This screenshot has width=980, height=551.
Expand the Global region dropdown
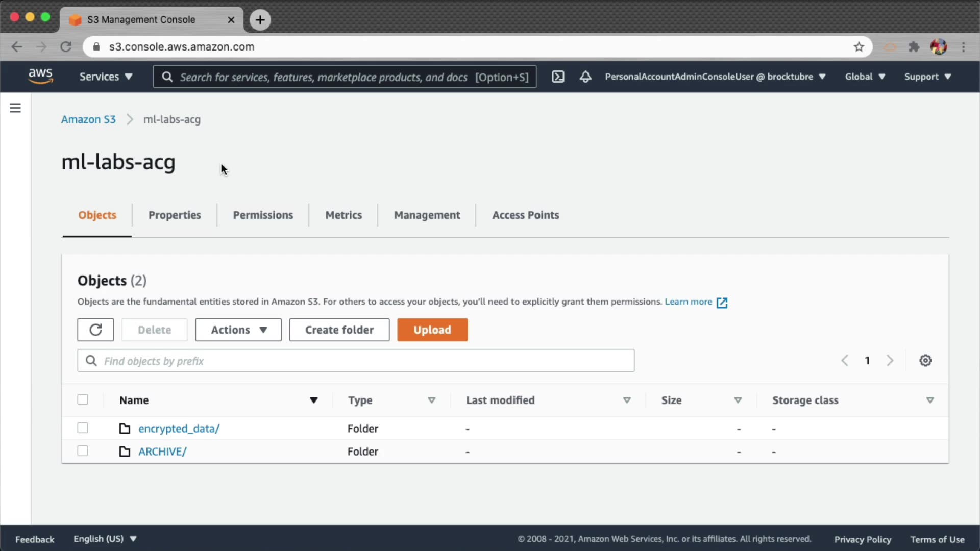[865, 77]
